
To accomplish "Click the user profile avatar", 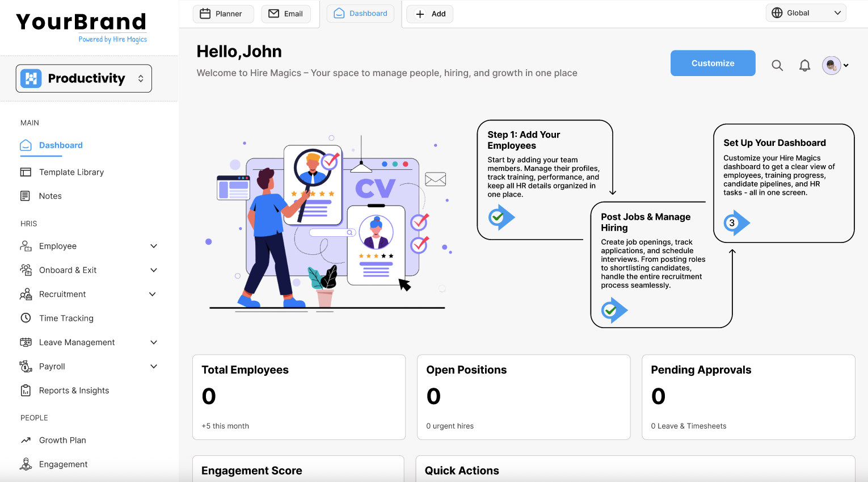I will [x=831, y=65].
